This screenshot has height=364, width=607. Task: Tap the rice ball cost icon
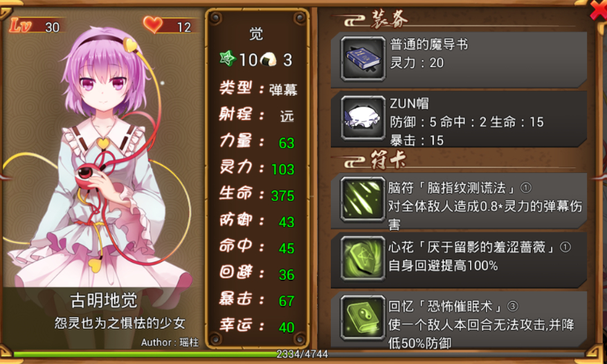[x=269, y=60]
